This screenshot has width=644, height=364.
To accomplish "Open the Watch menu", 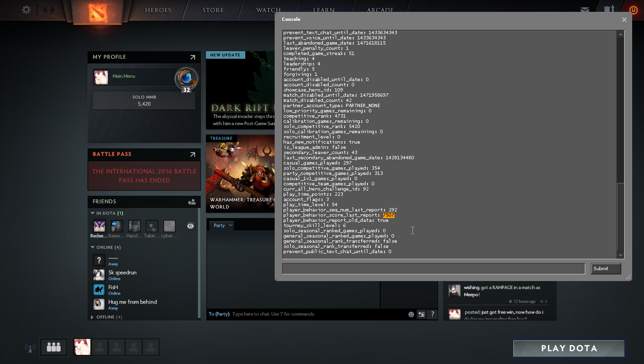I will pos(268,10).
